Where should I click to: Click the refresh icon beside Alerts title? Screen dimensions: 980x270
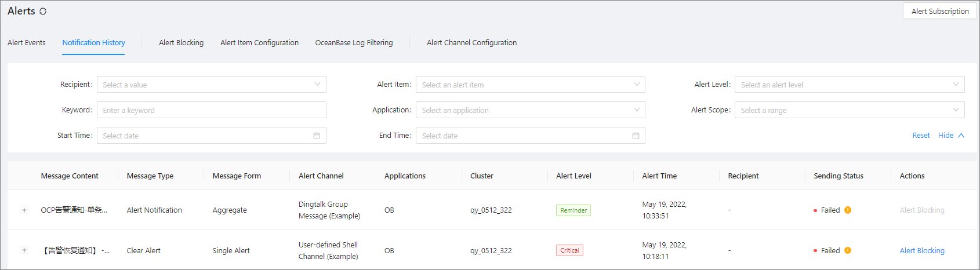[x=43, y=12]
